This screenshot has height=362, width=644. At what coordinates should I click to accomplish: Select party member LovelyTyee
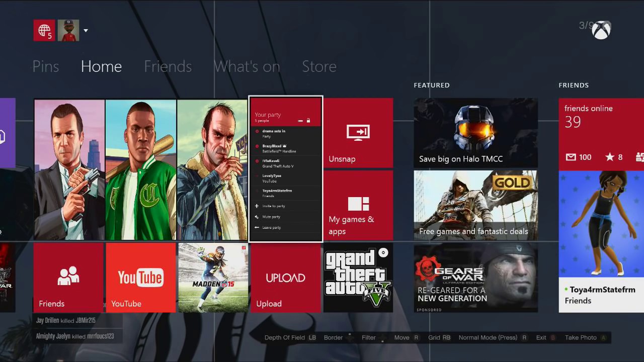(286, 178)
